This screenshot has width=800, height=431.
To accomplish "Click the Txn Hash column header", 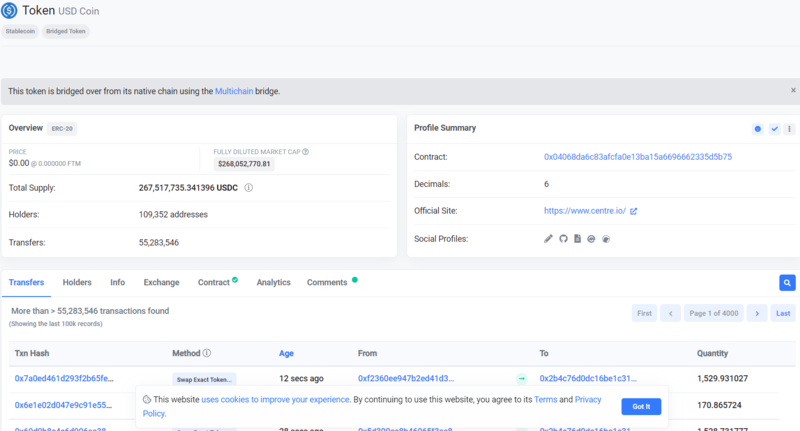I will click(x=32, y=353).
